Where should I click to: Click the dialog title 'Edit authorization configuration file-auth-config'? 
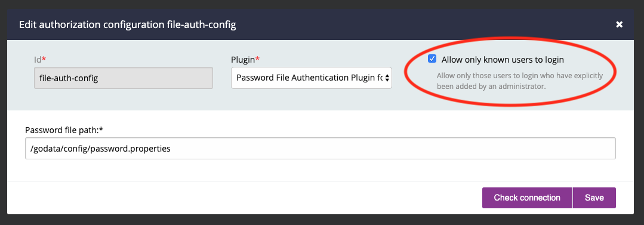click(127, 25)
